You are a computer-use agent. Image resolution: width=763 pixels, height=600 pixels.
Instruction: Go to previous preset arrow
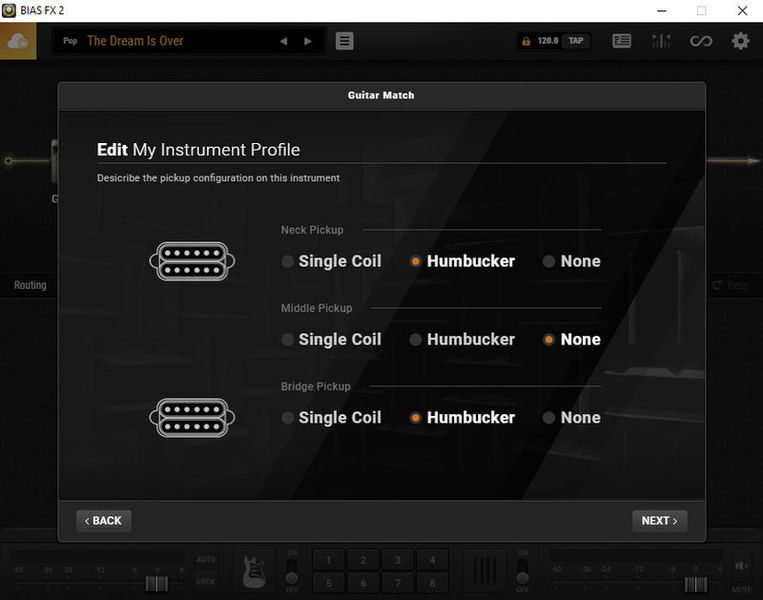click(284, 41)
